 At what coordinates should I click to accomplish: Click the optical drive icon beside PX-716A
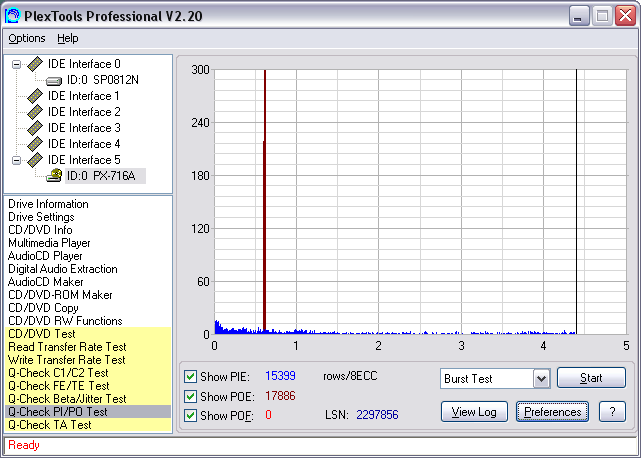[54, 175]
